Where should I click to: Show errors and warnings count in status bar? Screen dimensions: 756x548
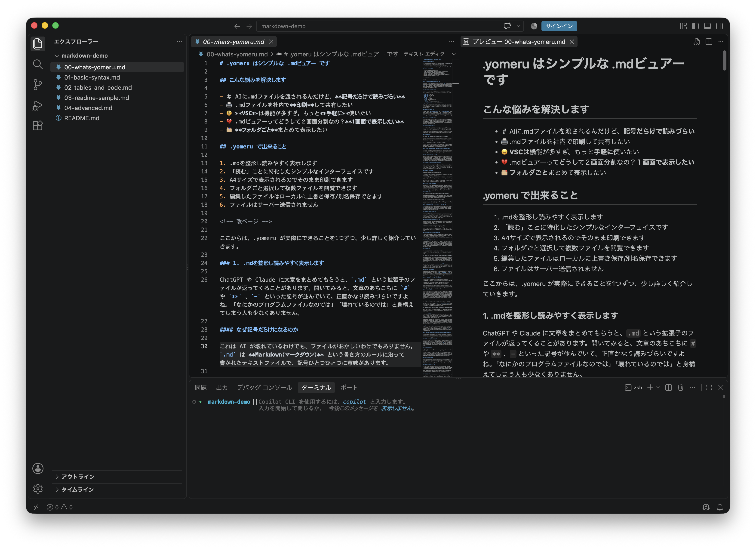coord(60,507)
